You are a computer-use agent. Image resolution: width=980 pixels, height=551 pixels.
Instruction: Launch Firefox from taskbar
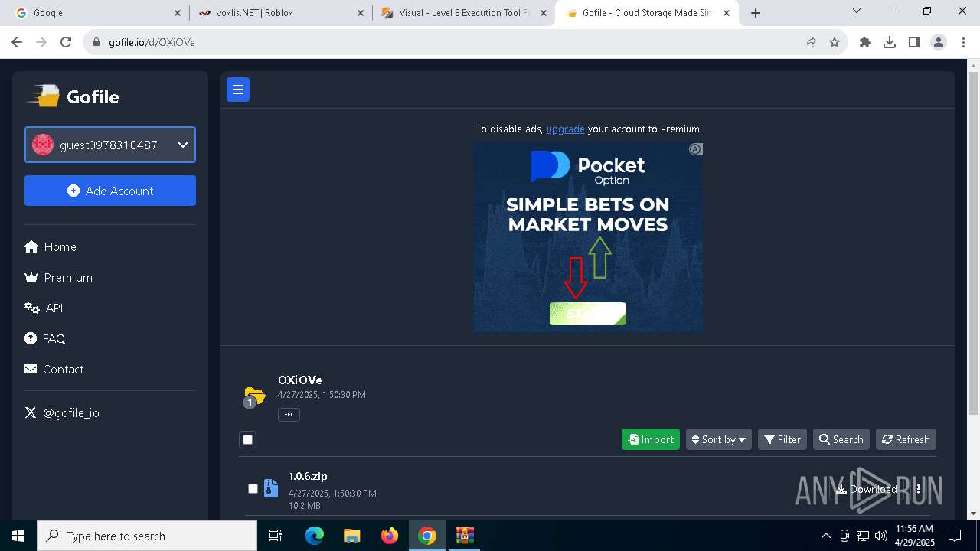[x=389, y=536]
